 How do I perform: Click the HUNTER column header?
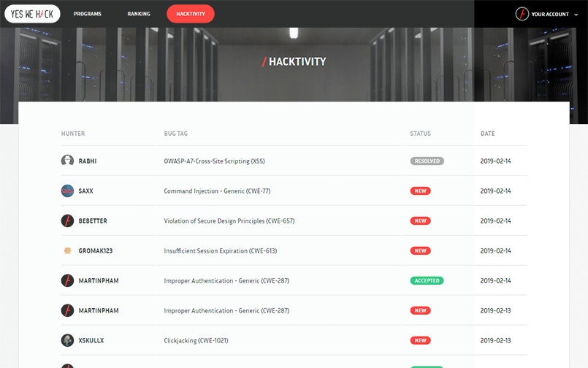[73, 134]
